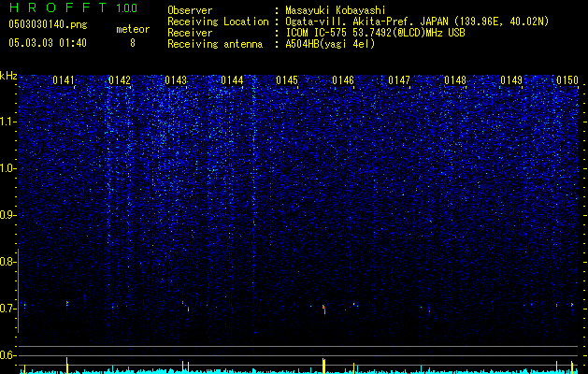Click the Receiving Location label

click(218, 22)
